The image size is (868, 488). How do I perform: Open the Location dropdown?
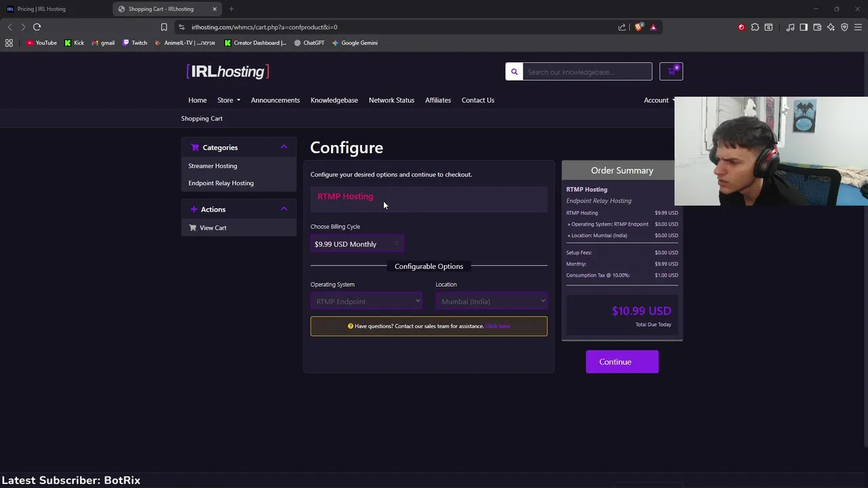point(492,302)
